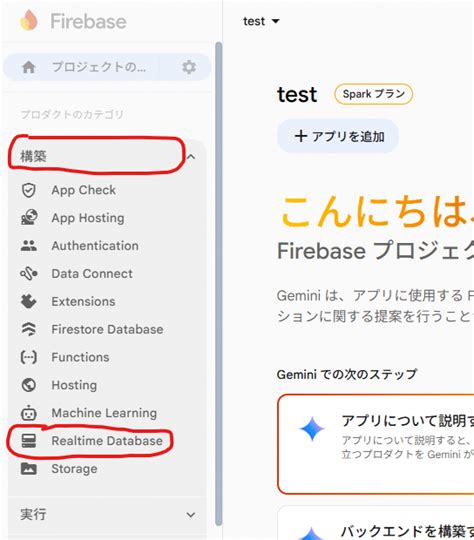
Task: Click the アプリを追加 button
Action: (x=338, y=136)
